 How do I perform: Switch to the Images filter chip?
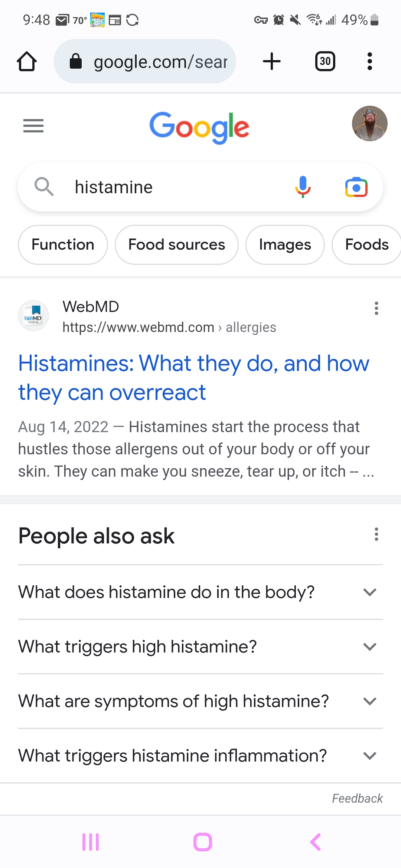[285, 245]
